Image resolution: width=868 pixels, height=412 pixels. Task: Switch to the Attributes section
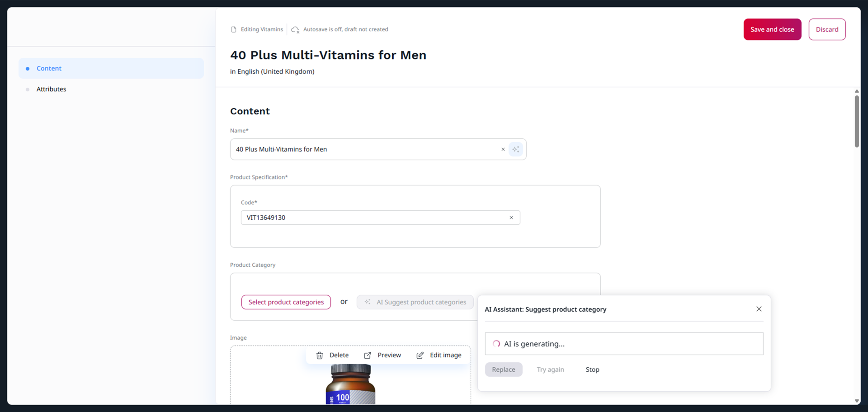51,89
